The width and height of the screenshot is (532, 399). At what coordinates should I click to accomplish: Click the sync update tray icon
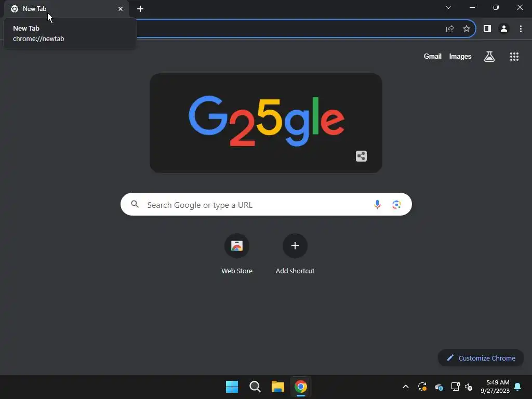tap(422, 387)
